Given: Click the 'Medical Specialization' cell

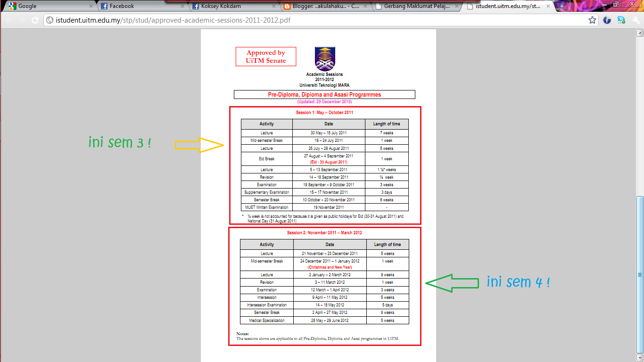Looking at the screenshot, I should click(267, 321).
